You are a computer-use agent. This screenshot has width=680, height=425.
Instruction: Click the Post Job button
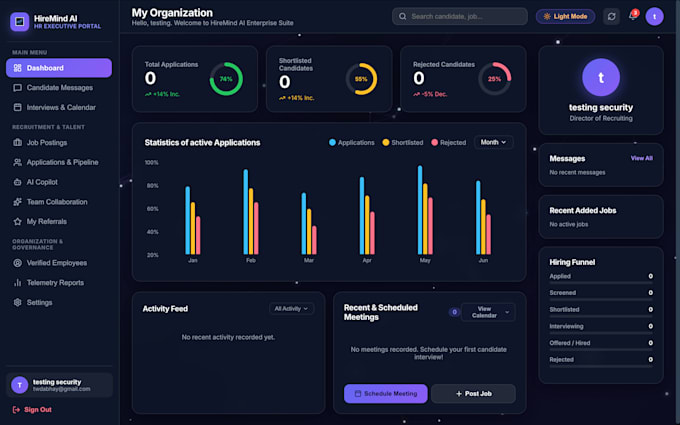(474, 394)
